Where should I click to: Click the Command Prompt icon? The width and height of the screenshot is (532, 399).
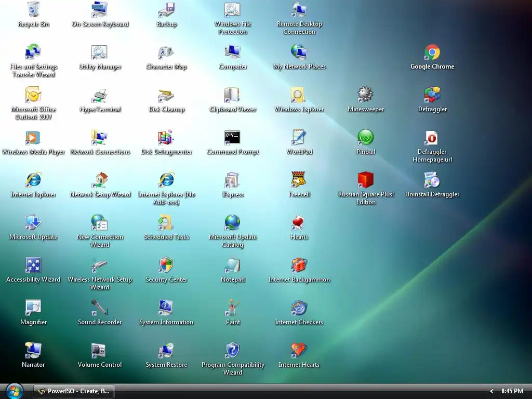click(x=233, y=137)
